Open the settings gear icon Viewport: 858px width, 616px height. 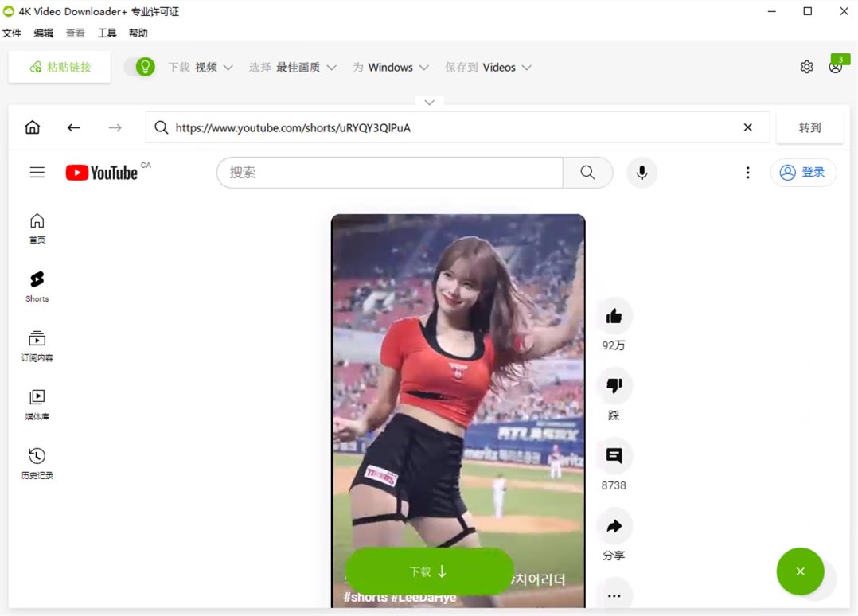point(806,68)
